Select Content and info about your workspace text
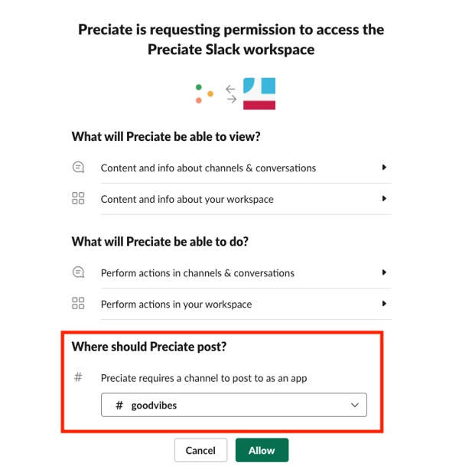 click(187, 200)
